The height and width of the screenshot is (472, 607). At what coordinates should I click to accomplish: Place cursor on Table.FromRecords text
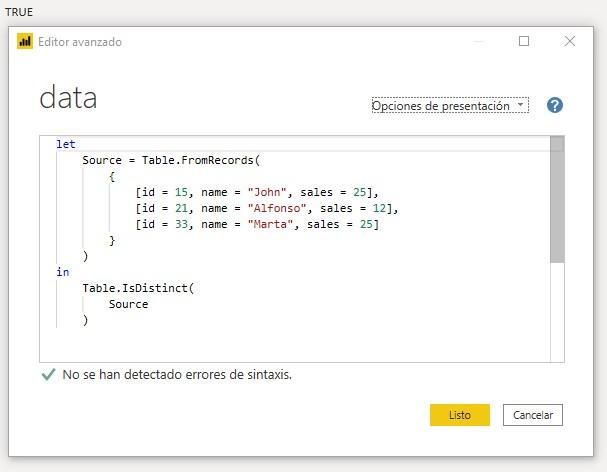[x=197, y=160]
